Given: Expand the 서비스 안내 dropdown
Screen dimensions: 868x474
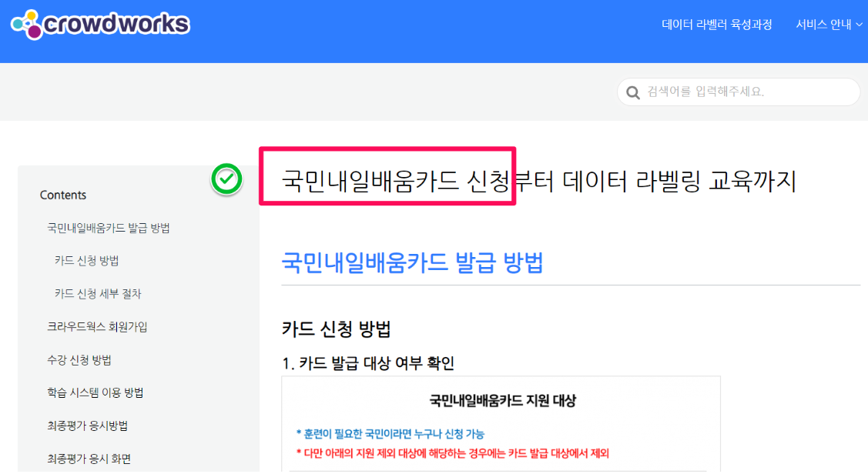Looking at the screenshot, I should [x=829, y=25].
